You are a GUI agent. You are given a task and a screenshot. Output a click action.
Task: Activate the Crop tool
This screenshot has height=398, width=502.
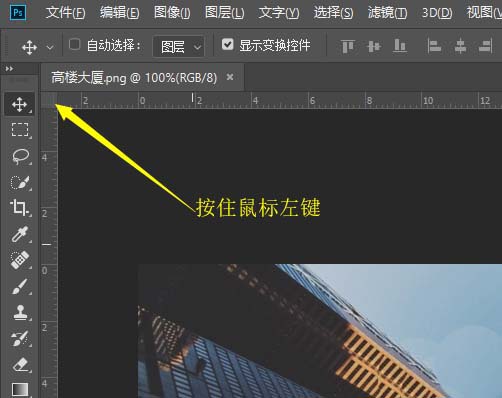coord(19,208)
